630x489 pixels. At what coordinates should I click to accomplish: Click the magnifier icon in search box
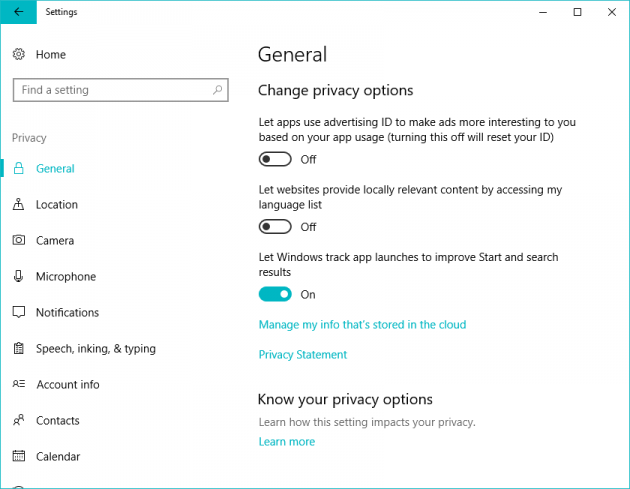[x=217, y=90]
